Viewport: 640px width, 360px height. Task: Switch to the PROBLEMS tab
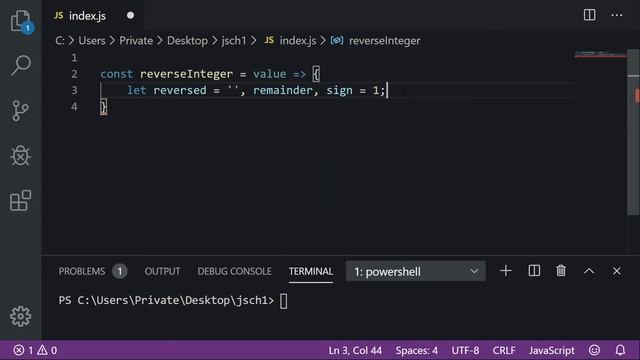coord(82,271)
